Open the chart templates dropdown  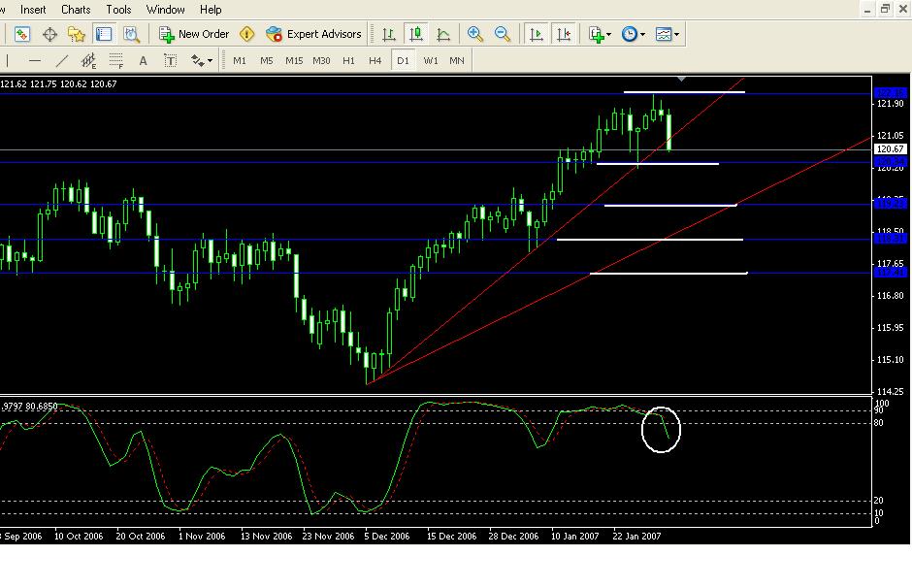click(668, 34)
